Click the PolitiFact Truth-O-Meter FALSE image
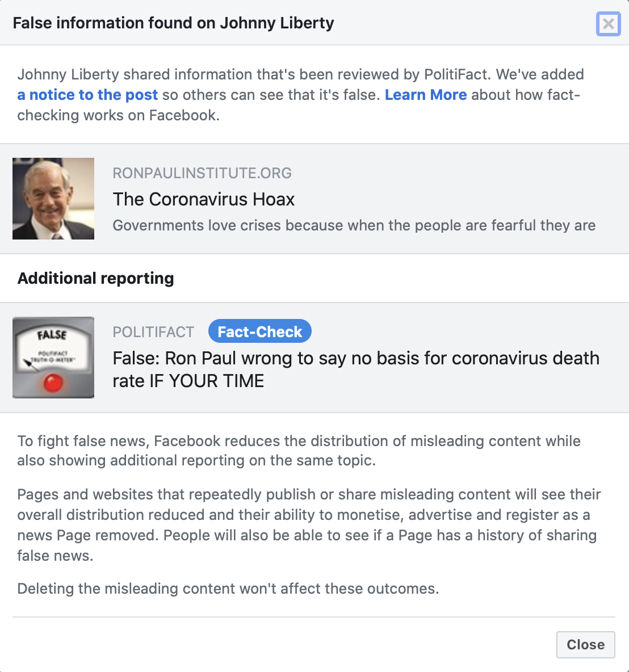 (53, 357)
